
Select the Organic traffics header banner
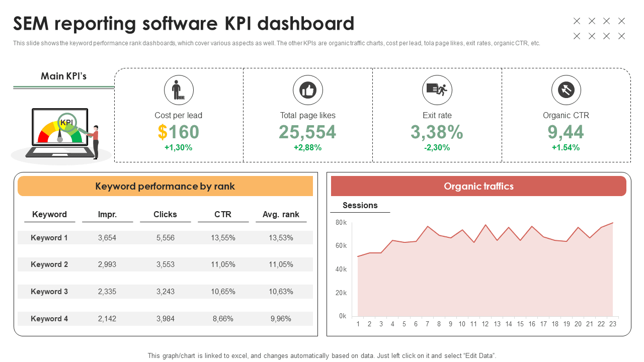click(478, 187)
